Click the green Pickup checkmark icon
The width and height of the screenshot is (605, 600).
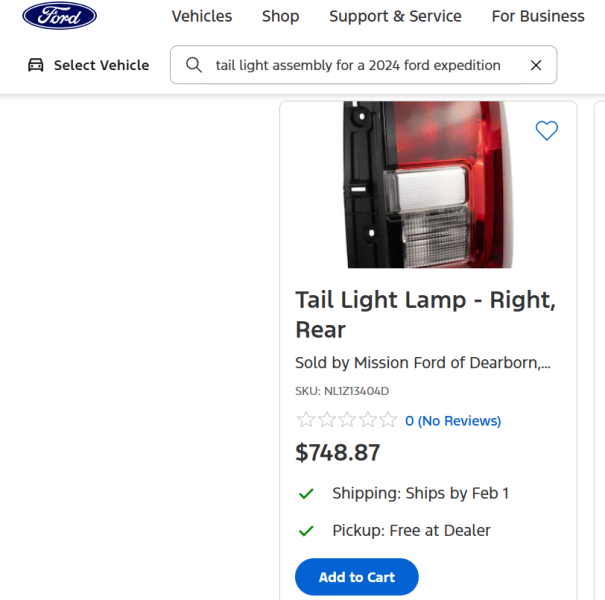[307, 531]
